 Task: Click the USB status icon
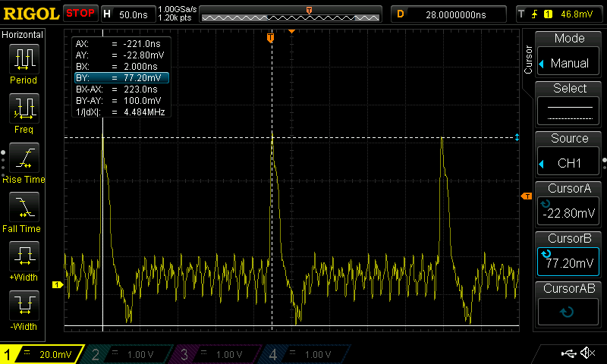tap(568, 353)
